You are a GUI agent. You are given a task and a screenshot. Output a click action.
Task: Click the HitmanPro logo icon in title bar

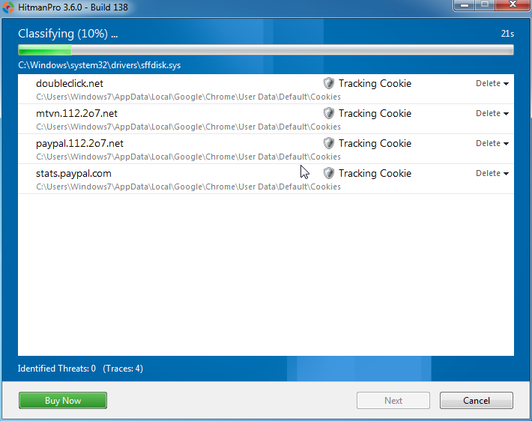tap(7, 7)
